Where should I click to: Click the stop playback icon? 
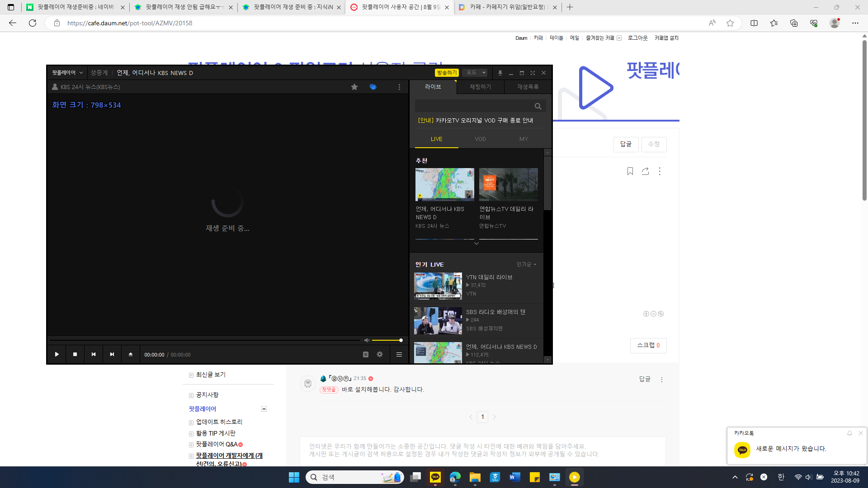coord(75,354)
